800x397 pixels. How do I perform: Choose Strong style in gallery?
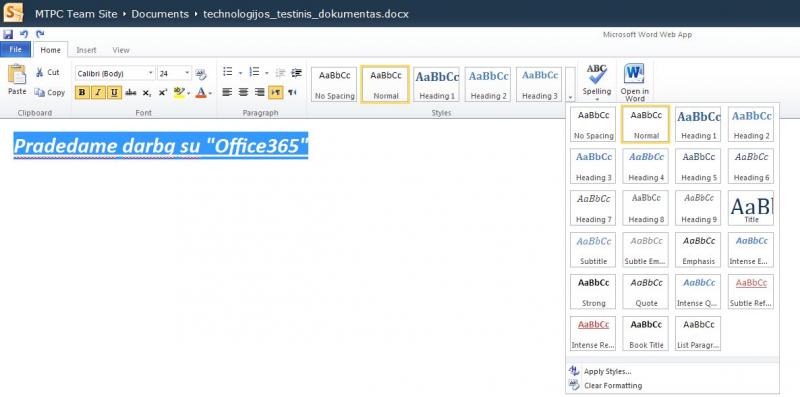coord(593,291)
